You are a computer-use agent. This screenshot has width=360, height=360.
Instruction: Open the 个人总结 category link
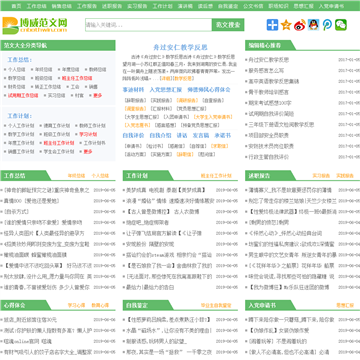point(17,70)
